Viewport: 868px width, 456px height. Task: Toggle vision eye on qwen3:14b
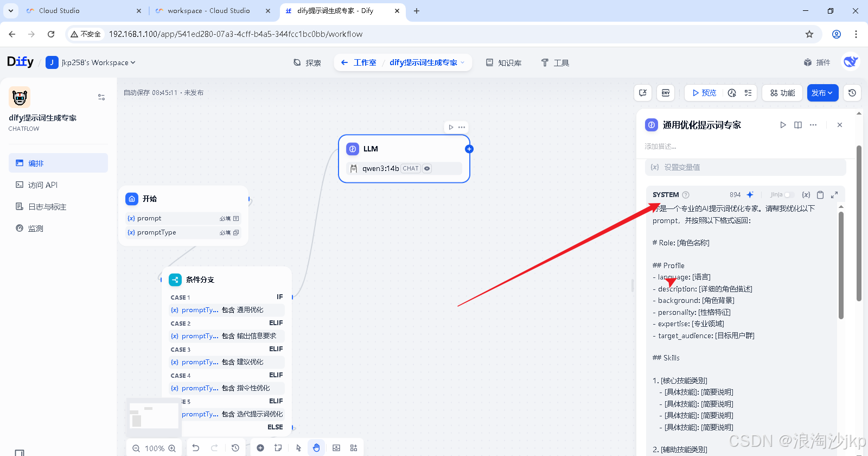(x=427, y=168)
